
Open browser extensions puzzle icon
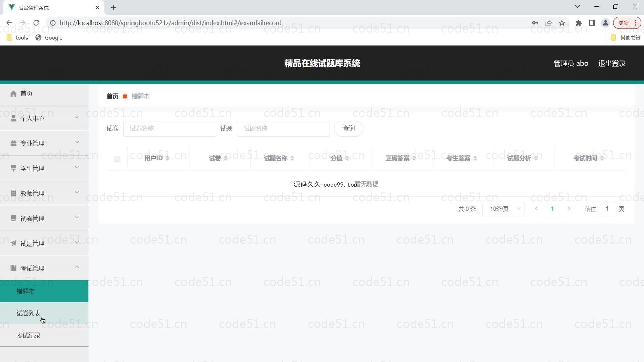point(579,23)
